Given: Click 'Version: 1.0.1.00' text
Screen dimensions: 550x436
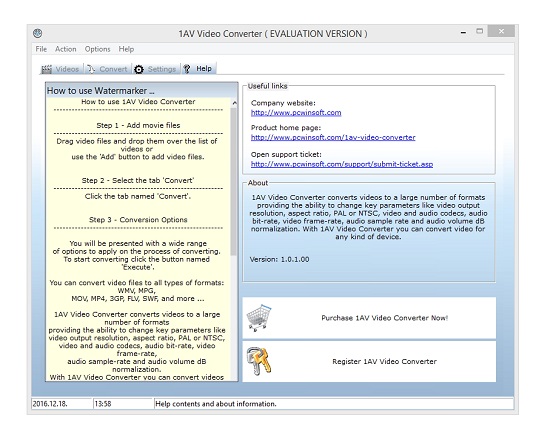Looking at the screenshot, I should pos(280,259).
